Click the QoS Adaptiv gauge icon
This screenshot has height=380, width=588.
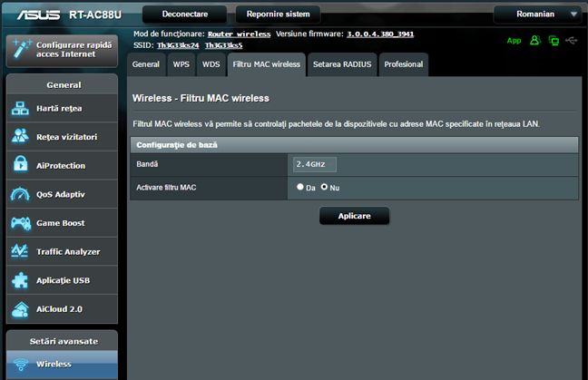pos(20,194)
